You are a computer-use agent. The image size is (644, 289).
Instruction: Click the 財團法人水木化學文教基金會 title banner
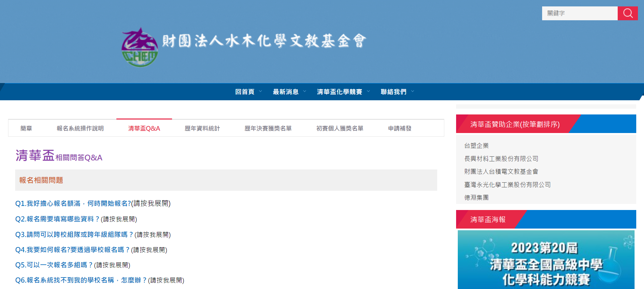264,41
